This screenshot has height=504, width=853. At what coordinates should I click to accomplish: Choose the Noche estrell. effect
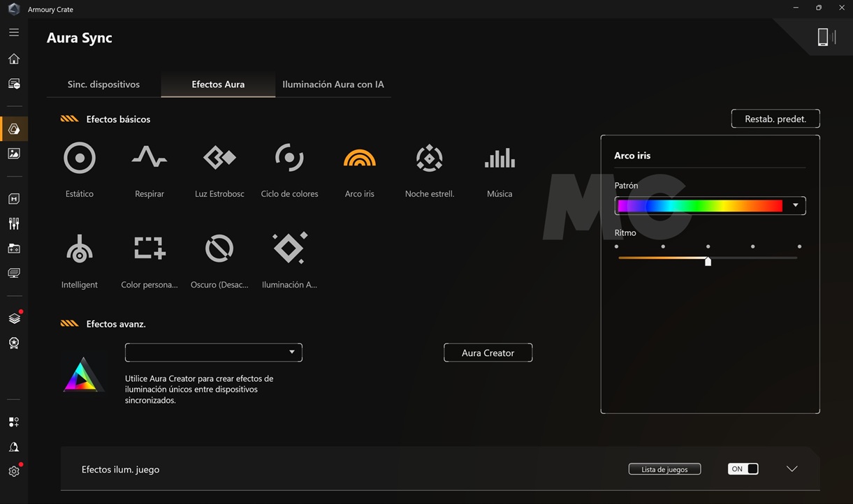[429, 158]
